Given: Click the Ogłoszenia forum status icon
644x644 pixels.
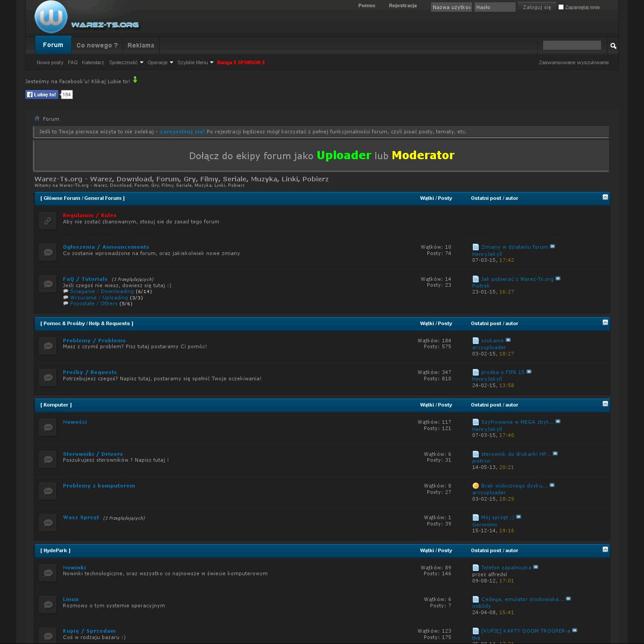Looking at the screenshot, I should [48, 253].
